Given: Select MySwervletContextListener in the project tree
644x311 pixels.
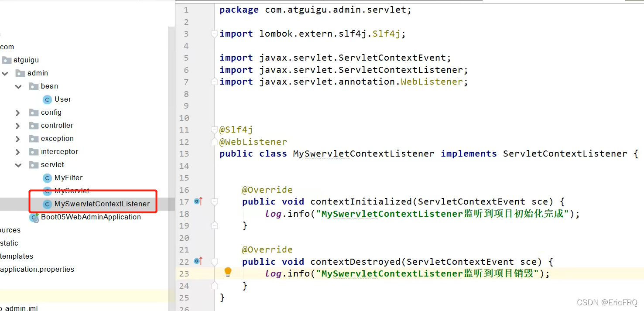Looking at the screenshot, I should point(102,204).
